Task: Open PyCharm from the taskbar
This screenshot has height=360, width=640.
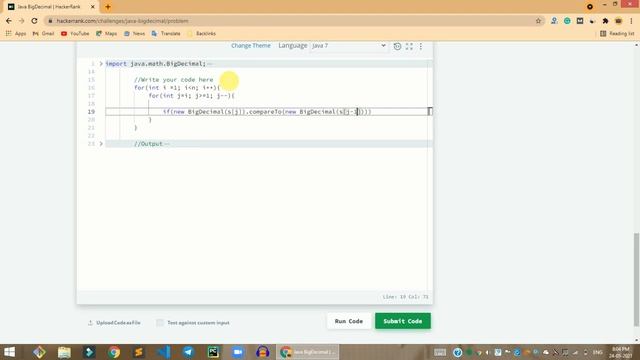Action: [213, 352]
